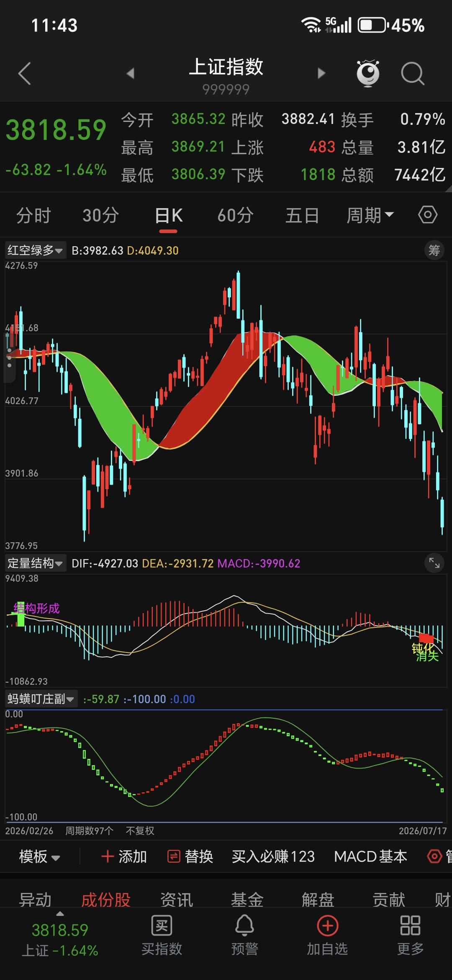Go to previous stock with left triangle
This screenshot has width=452, height=980.
tap(130, 73)
